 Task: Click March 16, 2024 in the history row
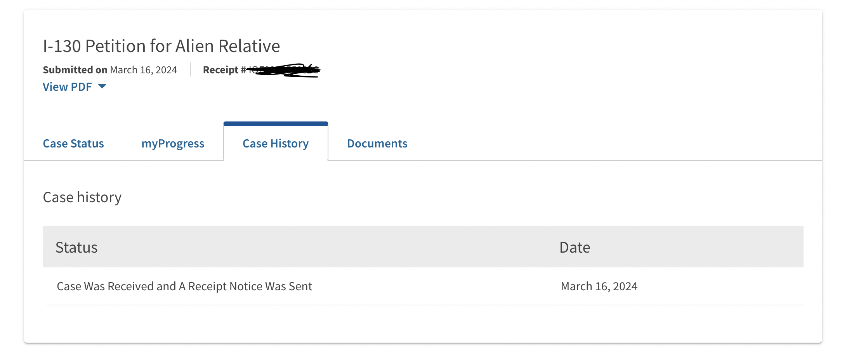coord(599,286)
